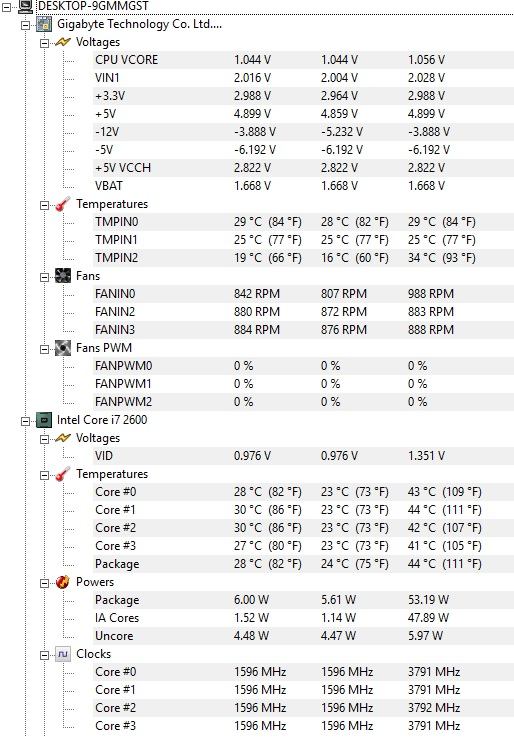Click the Gigabyte motherboard icon

coord(44,24)
